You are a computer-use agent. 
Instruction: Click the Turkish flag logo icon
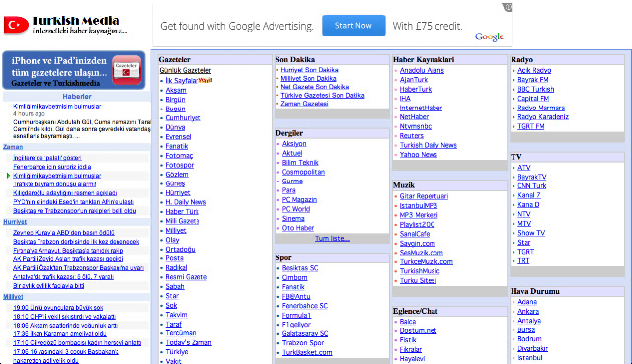point(16,25)
